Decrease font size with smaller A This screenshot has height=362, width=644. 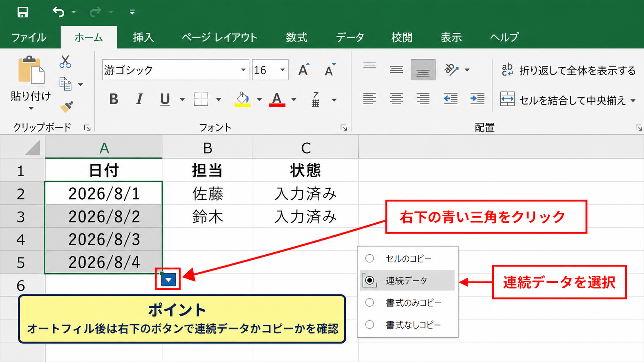coord(330,70)
